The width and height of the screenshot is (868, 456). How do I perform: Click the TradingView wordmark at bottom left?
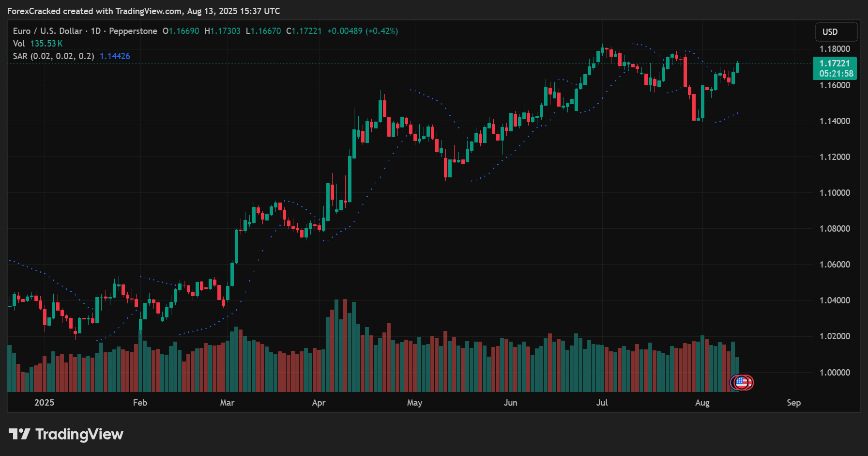[x=80, y=434]
